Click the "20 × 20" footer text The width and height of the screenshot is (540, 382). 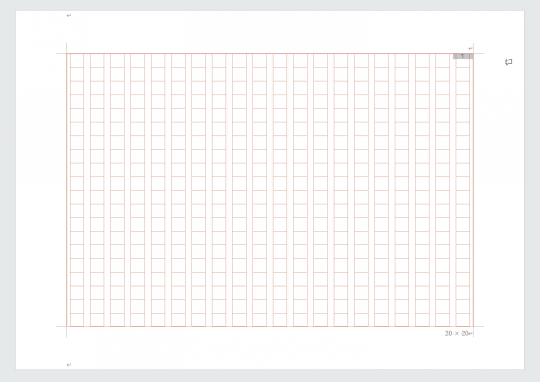coord(457,333)
